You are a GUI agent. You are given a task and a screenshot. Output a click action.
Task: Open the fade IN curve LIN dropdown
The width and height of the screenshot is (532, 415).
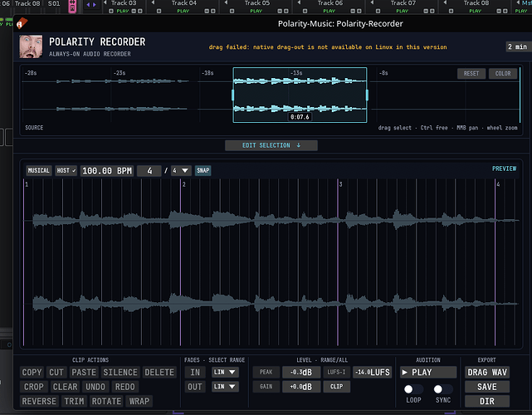point(225,372)
